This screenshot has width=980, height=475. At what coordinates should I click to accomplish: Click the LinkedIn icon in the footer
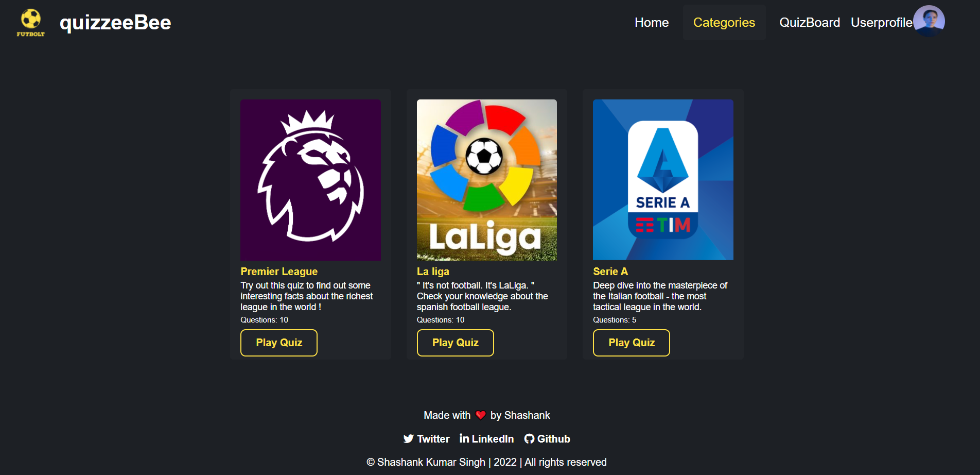[x=464, y=438]
